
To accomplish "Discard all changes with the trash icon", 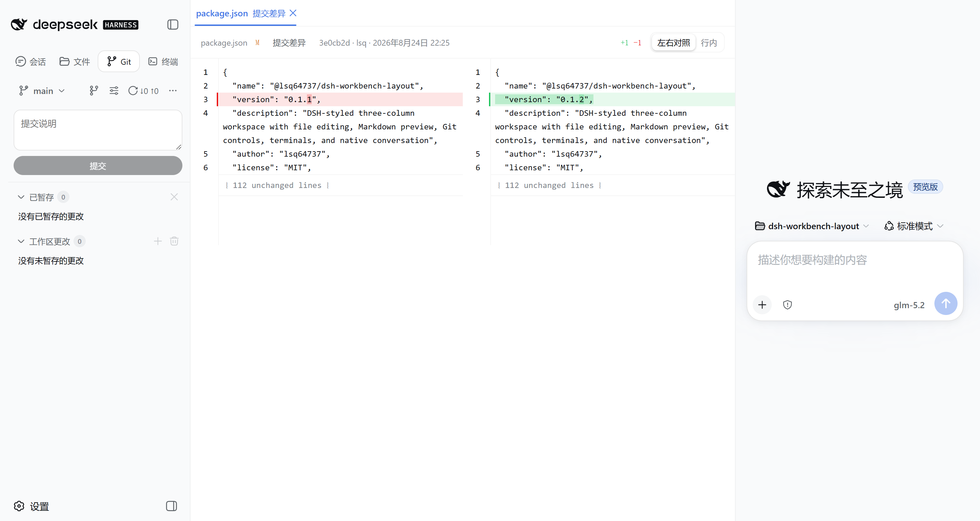I will [174, 241].
